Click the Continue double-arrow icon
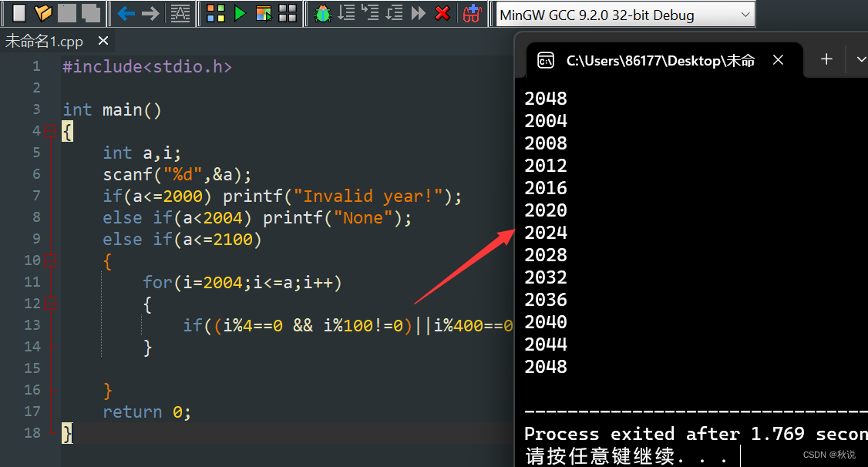Image resolution: width=868 pixels, height=467 pixels. click(419, 13)
